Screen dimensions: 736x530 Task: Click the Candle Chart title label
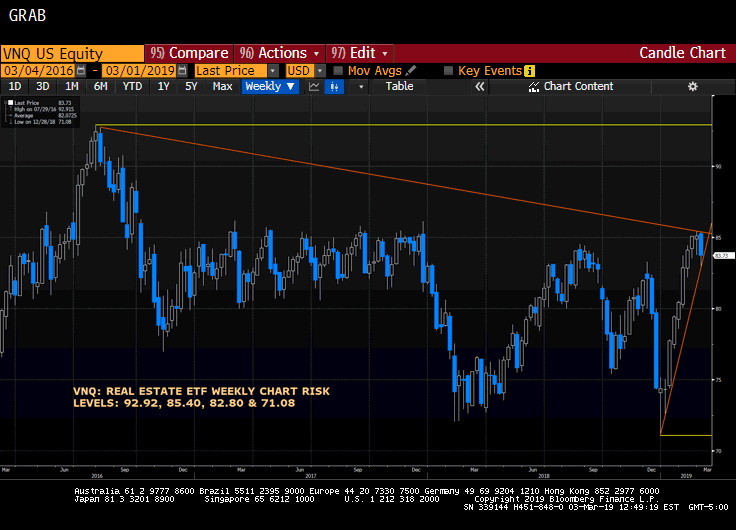point(682,53)
